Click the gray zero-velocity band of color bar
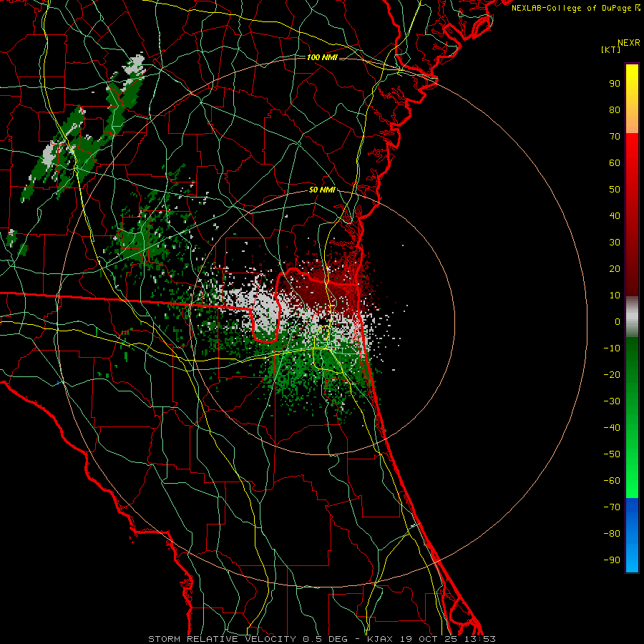Image resolution: width=644 pixels, height=644 pixels. coord(632,317)
